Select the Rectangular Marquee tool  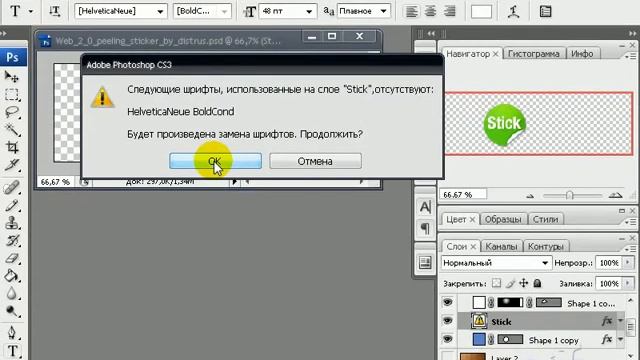point(12,94)
